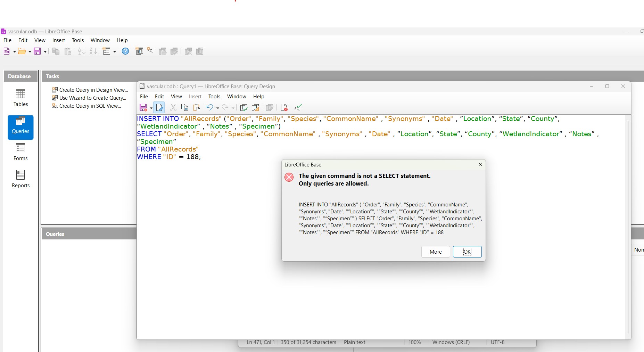Click the Run Query icon in Query Design toolbar
644x352 pixels.
[x=244, y=108]
